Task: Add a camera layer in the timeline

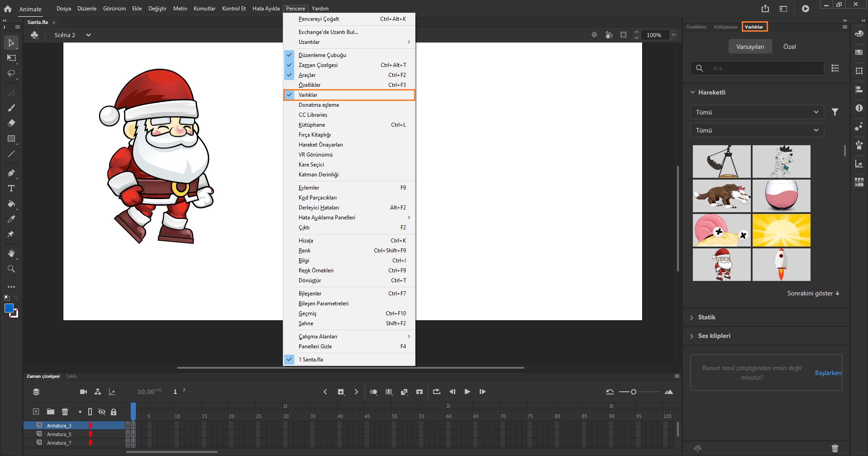Action: [x=83, y=392]
